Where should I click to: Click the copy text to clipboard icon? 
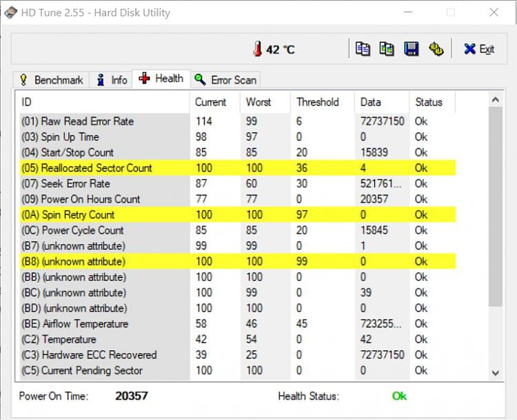click(x=363, y=49)
